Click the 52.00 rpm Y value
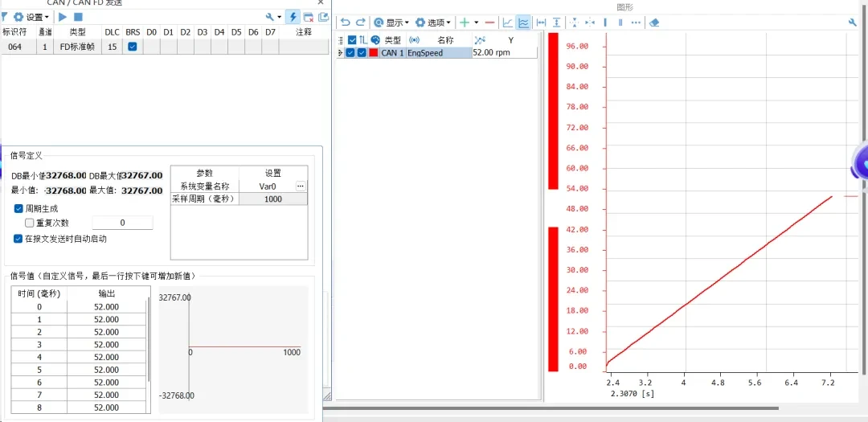 (x=492, y=53)
